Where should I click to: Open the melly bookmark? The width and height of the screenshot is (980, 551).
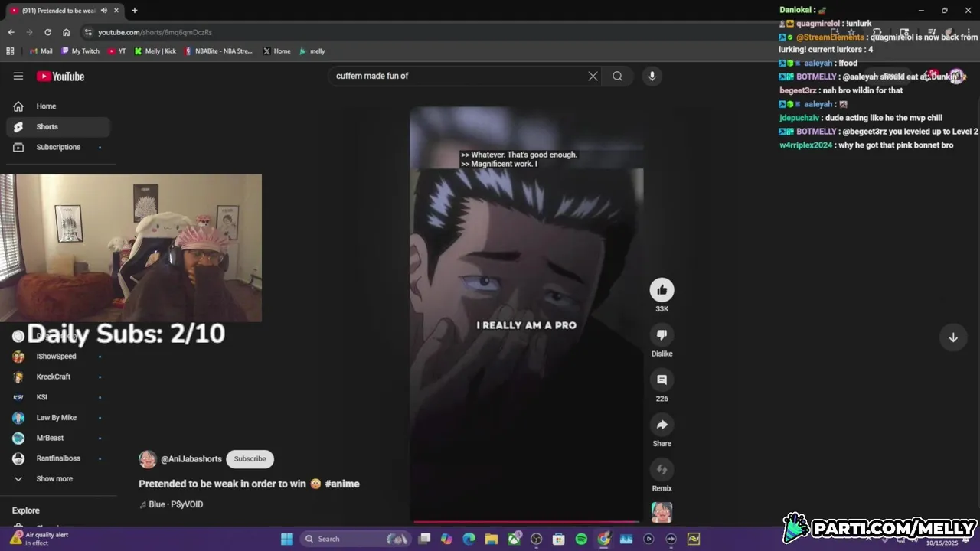coord(312,51)
